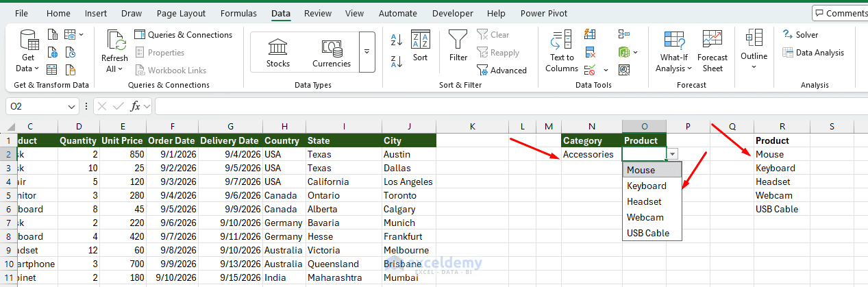The height and width of the screenshot is (287, 868).
Task: Open Advanced filter options
Action: 501,71
